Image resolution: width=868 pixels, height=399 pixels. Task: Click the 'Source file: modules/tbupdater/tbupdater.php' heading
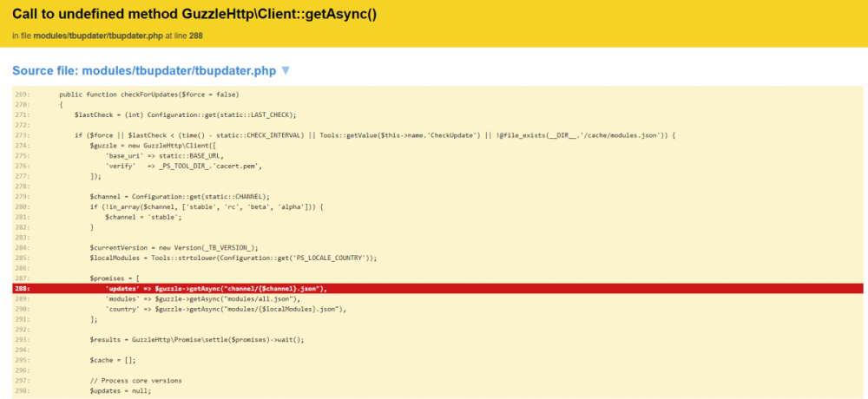(x=144, y=70)
